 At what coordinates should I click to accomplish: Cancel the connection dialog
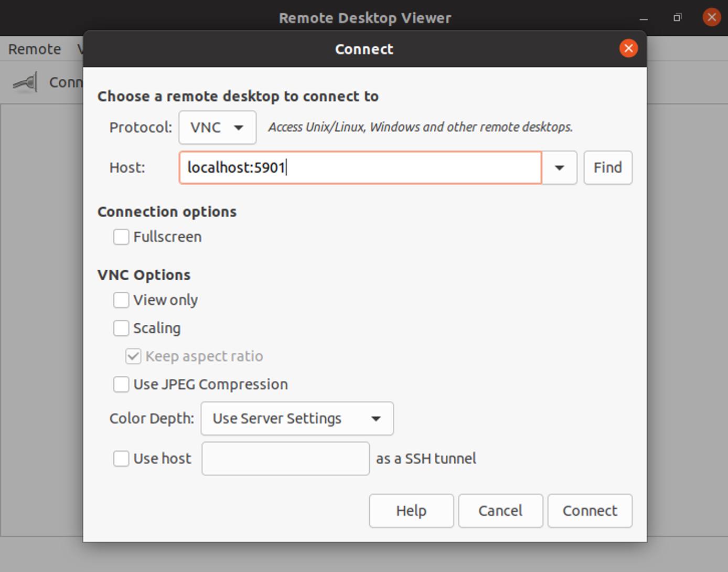pyautogui.click(x=500, y=511)
